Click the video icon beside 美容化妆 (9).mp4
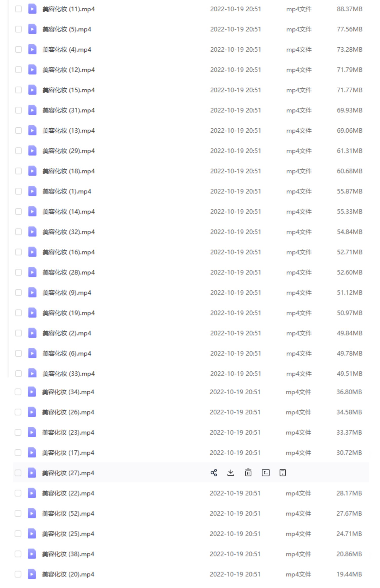Viewport: 380px width, 588px height. tap(32, 292)
